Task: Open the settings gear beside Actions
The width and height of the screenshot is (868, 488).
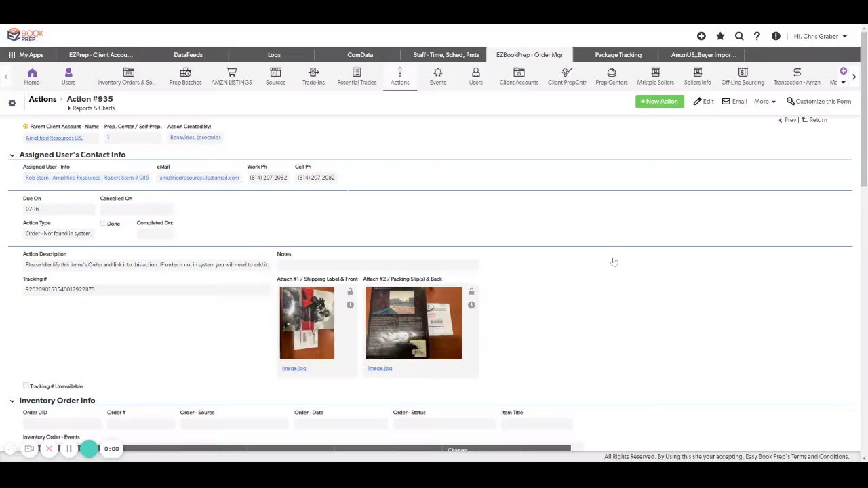Action: tap(12, 103)
